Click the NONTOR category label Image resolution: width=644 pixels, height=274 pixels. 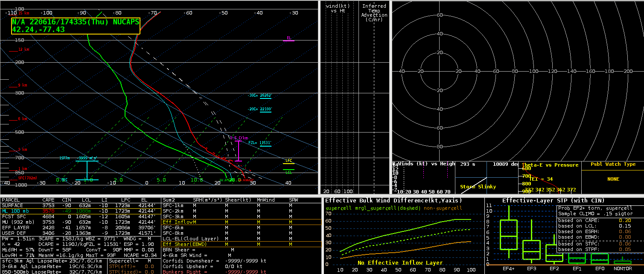(622, 269)
